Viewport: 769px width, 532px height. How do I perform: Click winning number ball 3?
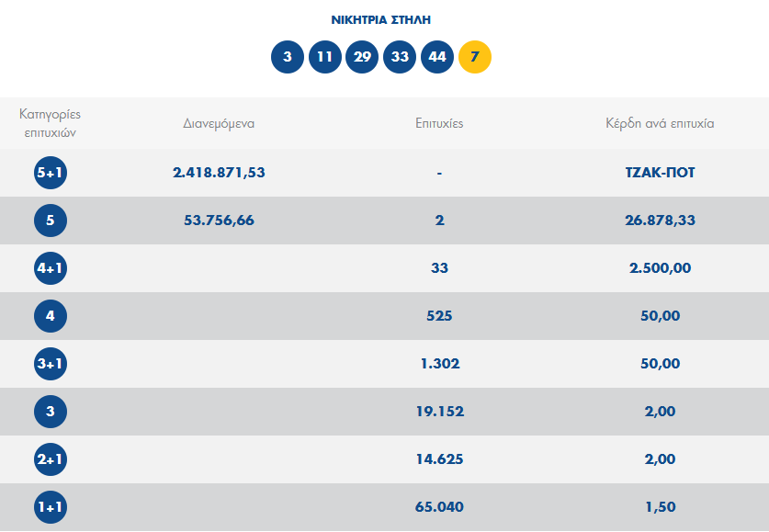pyautogui.click(x=288, y=57)
